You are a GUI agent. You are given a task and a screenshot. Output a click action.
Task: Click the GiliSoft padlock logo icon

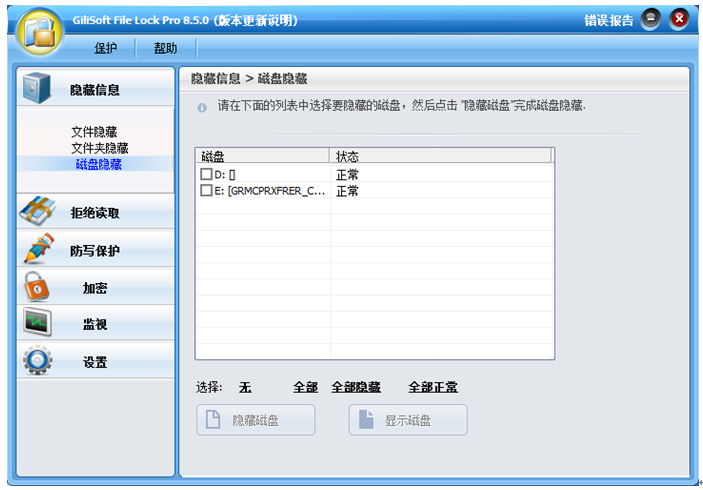click(40, 32)
